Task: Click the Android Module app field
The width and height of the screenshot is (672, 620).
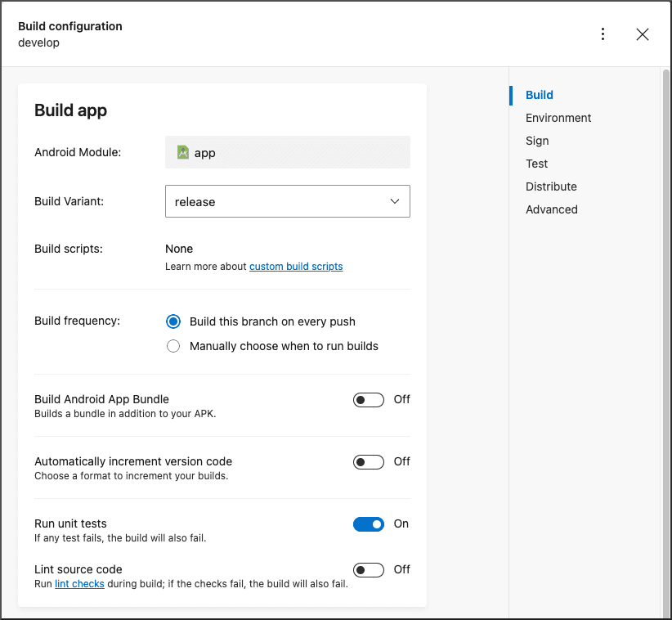Action: [288, 152]
